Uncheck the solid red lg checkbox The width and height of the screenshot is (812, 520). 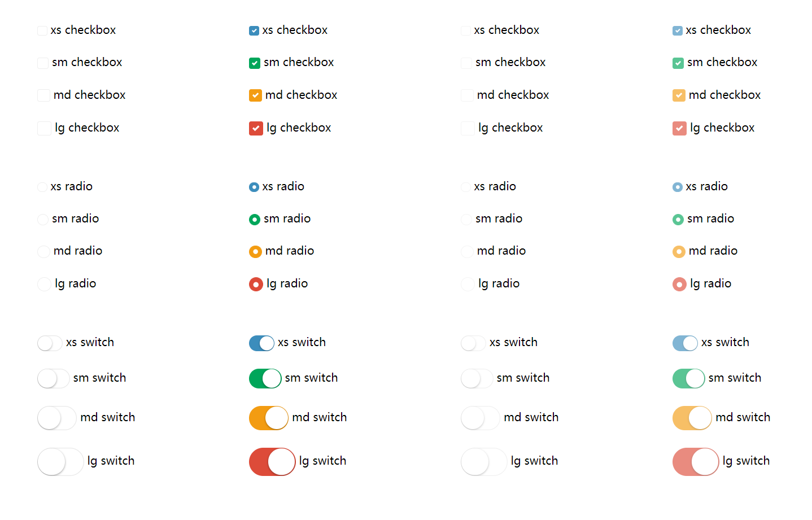pyautogui.click(x=256, y=128)
